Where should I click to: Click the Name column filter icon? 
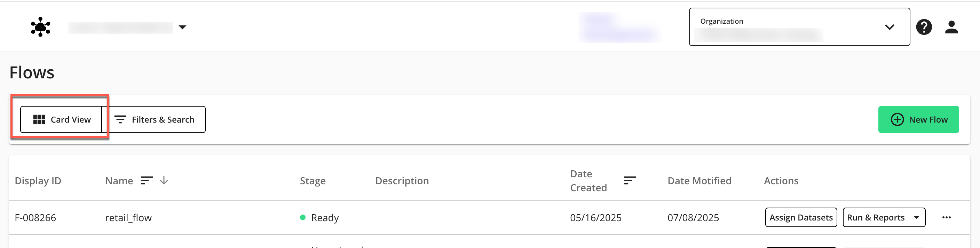147,180
